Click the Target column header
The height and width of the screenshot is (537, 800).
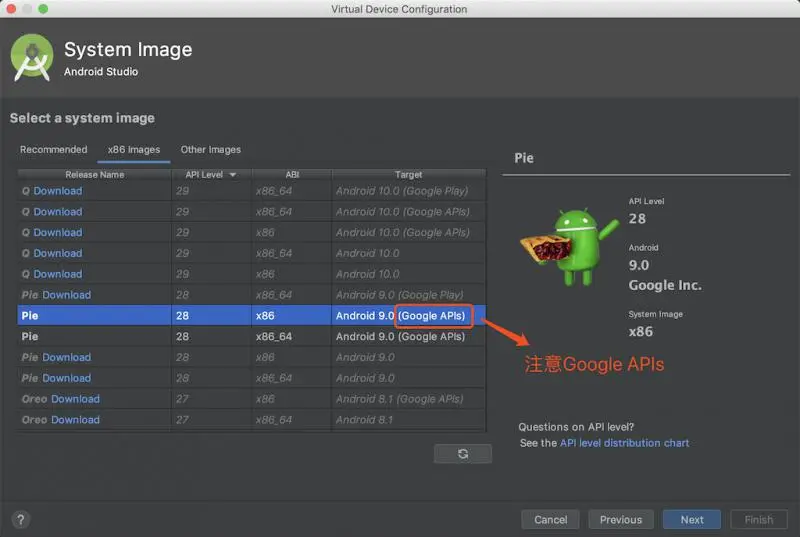[x=408, y=174]
